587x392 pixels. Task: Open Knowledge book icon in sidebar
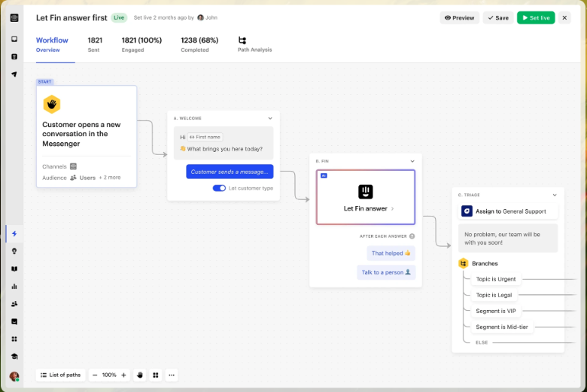click(x=14, y=269)
